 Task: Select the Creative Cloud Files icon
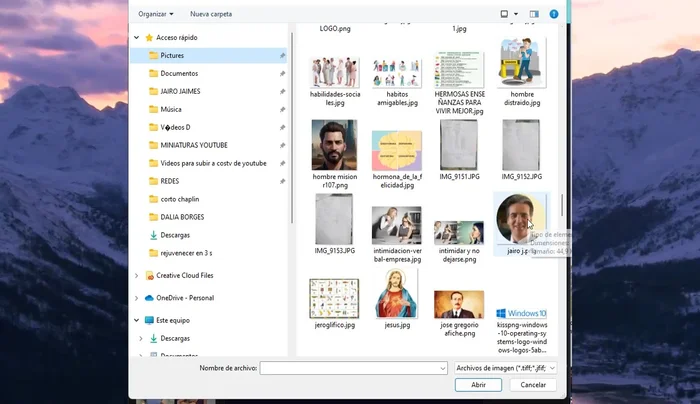(x=150, y=275)
